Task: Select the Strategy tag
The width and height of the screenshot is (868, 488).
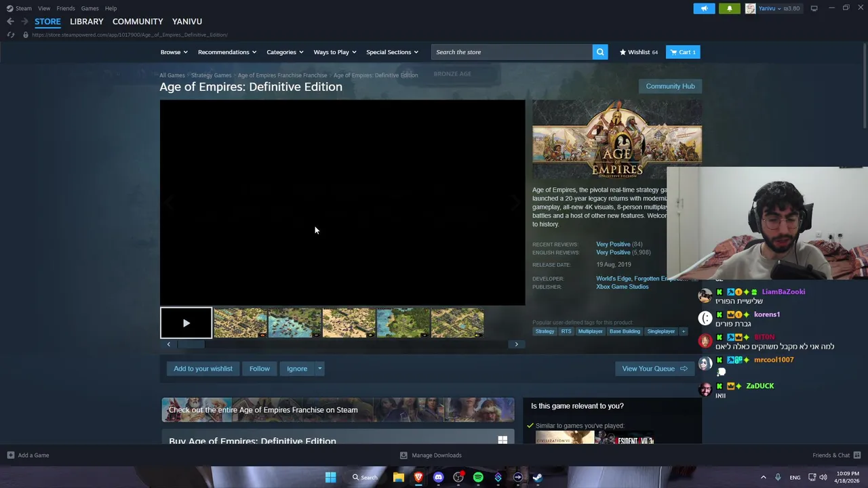Action: [545, 331]
